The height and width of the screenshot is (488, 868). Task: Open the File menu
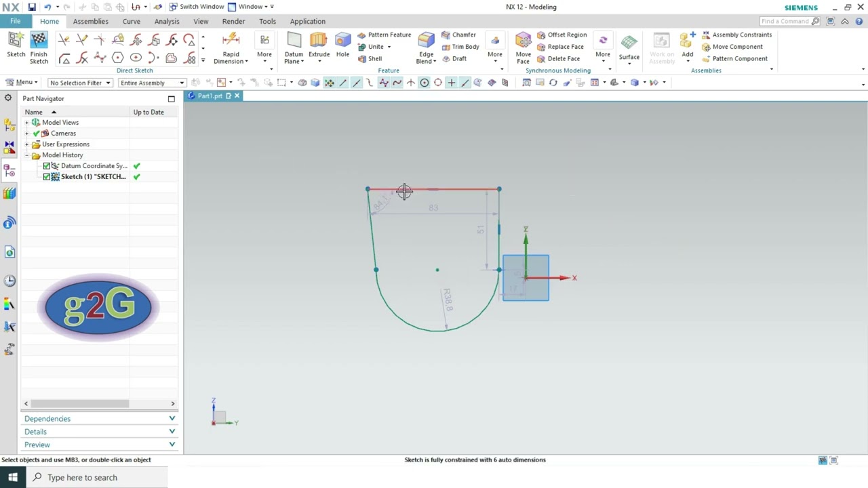[x=15, y=21]
